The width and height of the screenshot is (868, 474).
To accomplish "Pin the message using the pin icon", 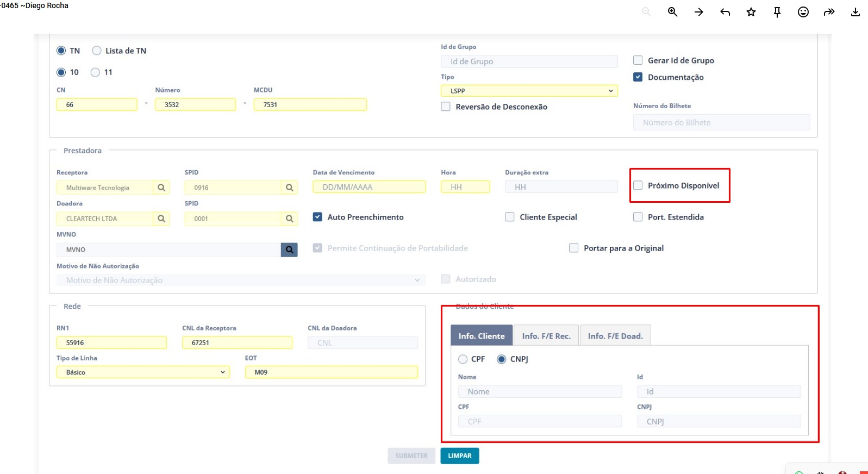I will tap(777, 12).
